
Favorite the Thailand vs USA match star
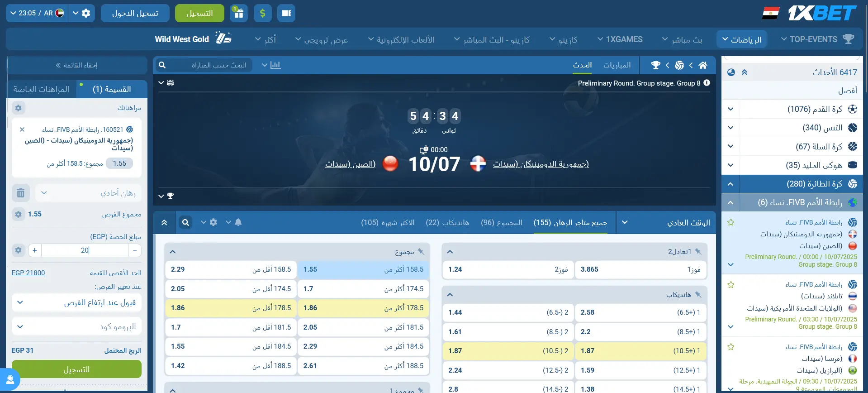(730, 285)
